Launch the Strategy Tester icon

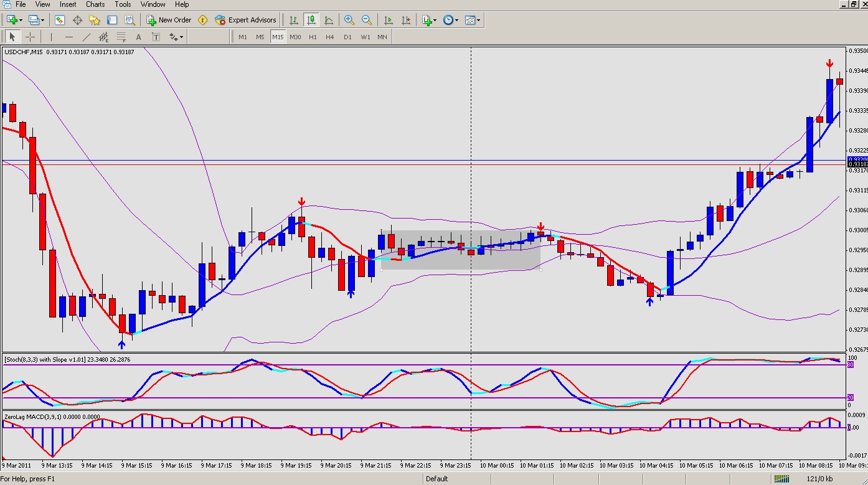click(x=130, y=20)
